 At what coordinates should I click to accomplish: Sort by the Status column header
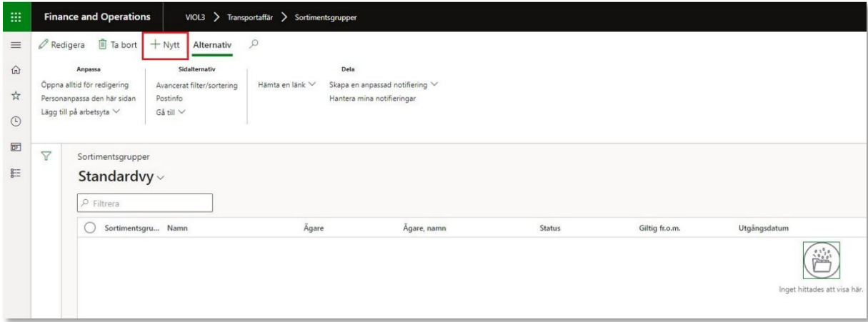(550, 228)
